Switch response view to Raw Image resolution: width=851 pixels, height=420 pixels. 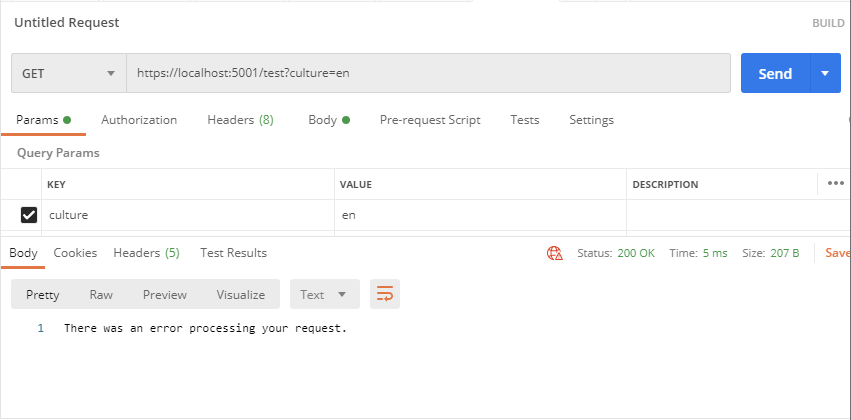click(x=101, y=295)
